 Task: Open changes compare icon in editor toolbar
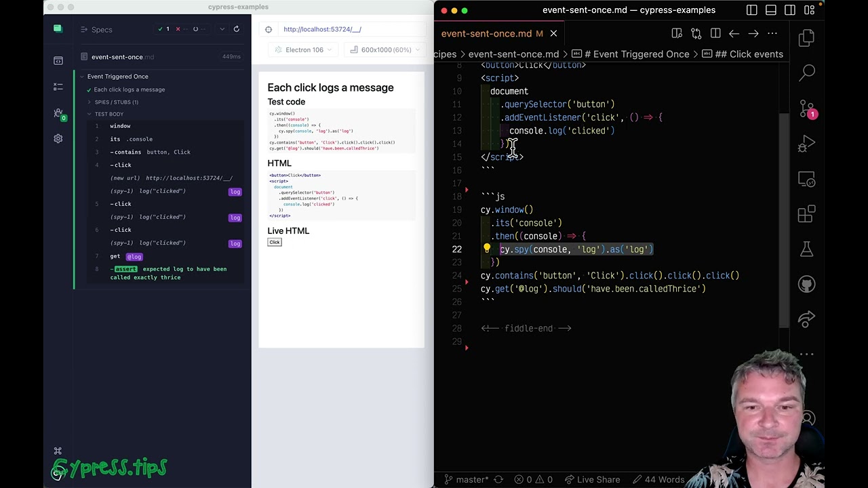(x=696, y=33)
